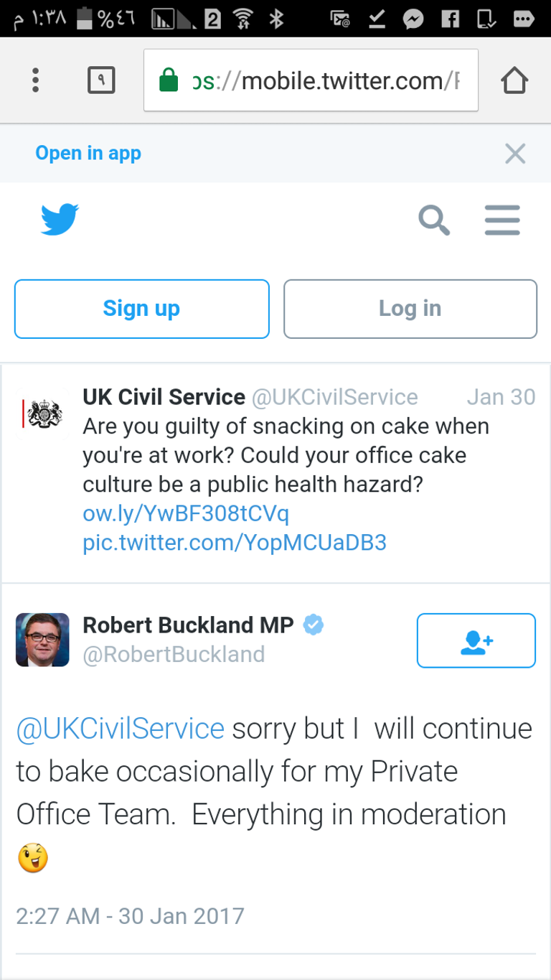
Task: Click the Twitter bird logo
Action: pyautogui.click(x=60, y=220)
